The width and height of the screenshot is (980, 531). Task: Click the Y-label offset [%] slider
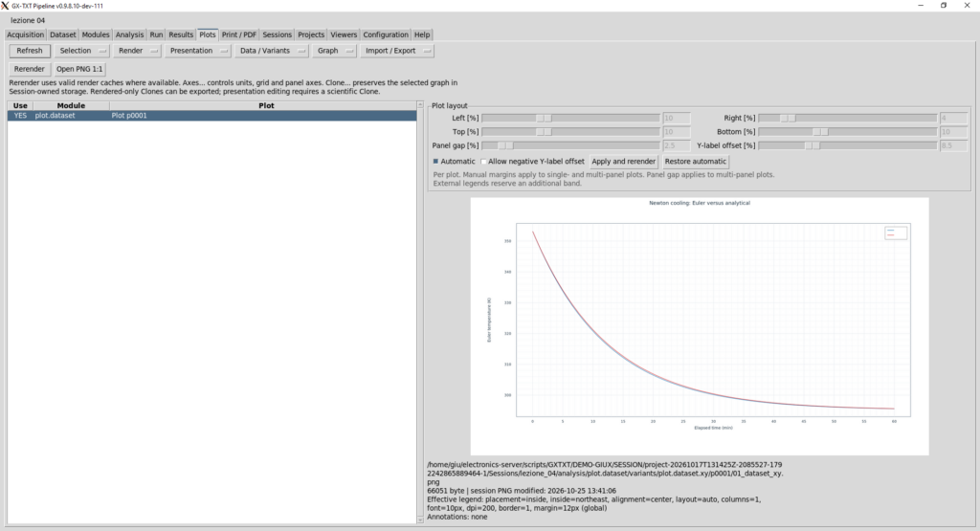pyautogui.click(x=848, y=145)
